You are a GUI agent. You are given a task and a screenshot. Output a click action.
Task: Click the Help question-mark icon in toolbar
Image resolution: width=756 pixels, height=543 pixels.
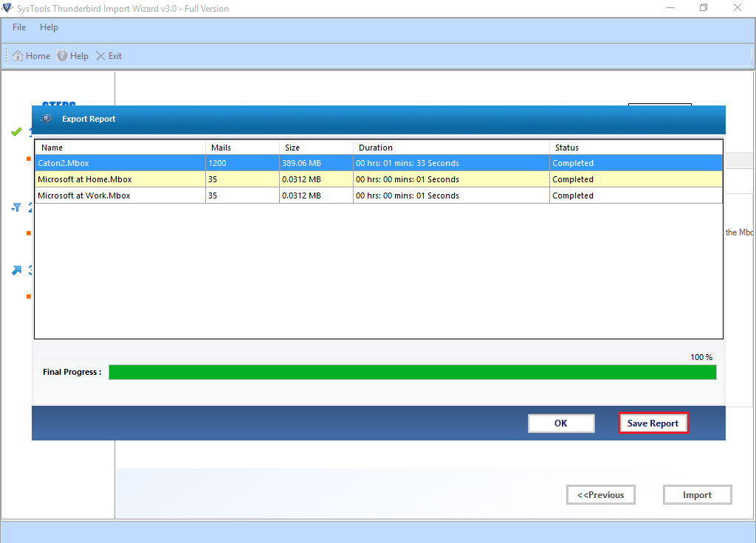[x=62, y=56]
